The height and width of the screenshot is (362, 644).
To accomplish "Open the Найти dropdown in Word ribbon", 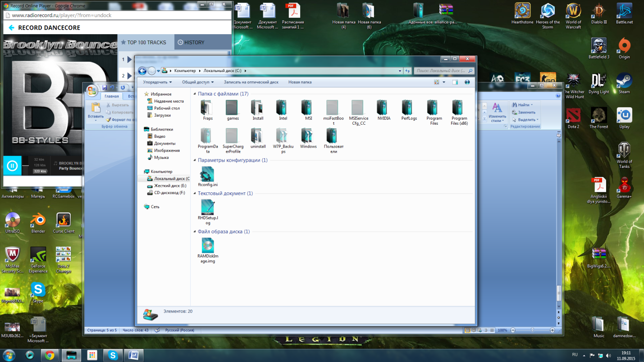I will click(523, 105).
